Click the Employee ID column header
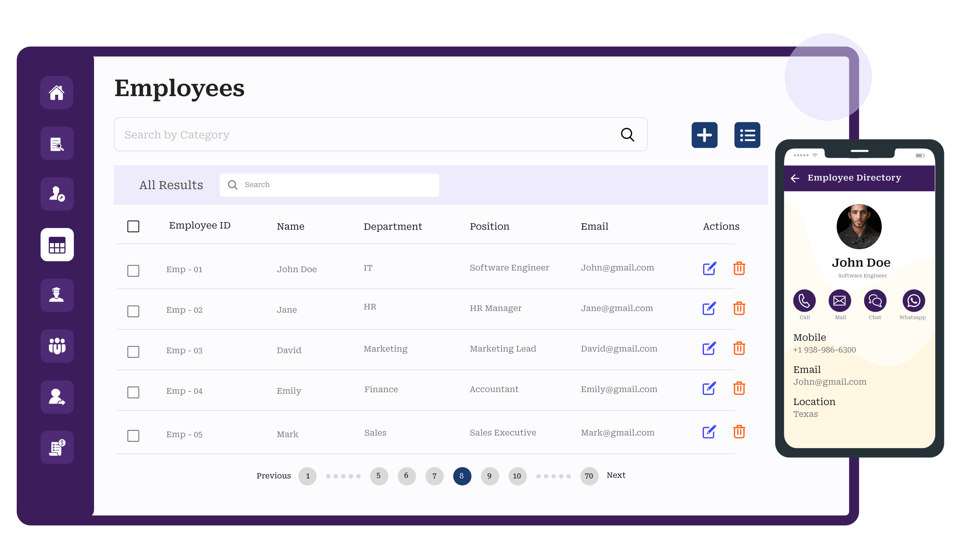The height and width of the screenshot is (560, 960). 200,226
